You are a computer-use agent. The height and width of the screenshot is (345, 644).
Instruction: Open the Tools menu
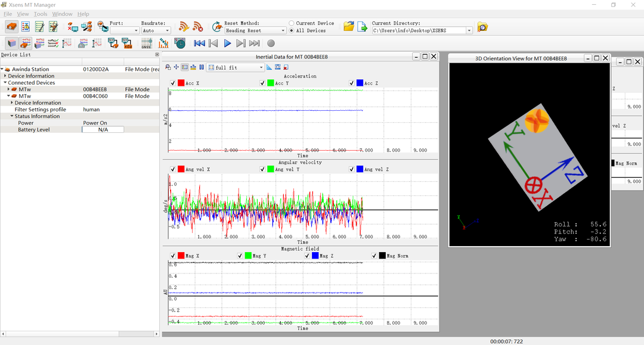click(x=41, y=14)
